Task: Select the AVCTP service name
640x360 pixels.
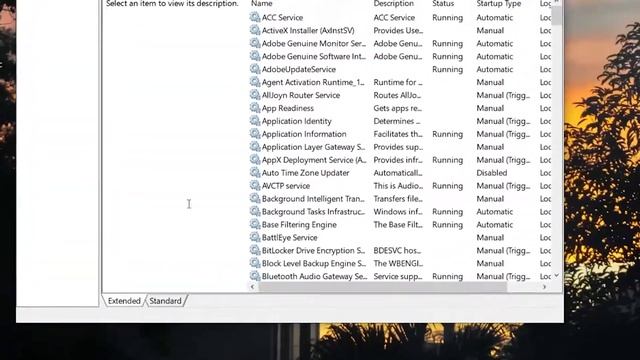Action: (286, 186)
